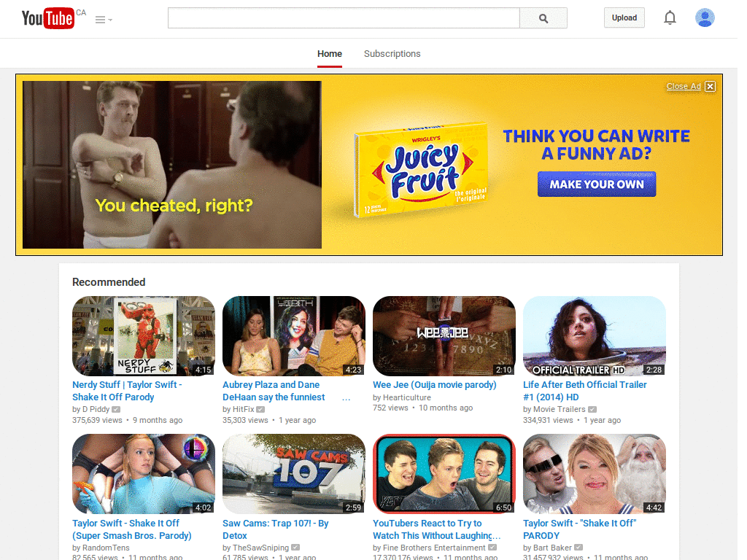Click Taylor Swift Super Smash Bros. Parody title

click(132, 529)
